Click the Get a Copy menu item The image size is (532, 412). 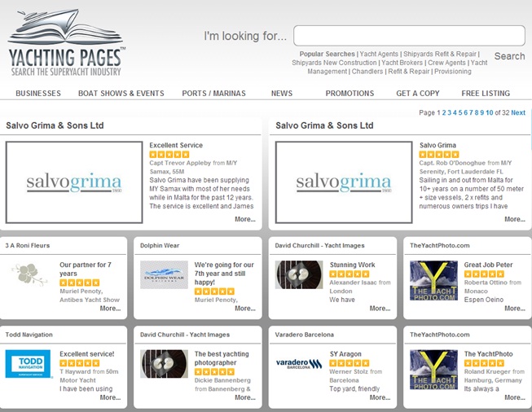click(418, 94)
